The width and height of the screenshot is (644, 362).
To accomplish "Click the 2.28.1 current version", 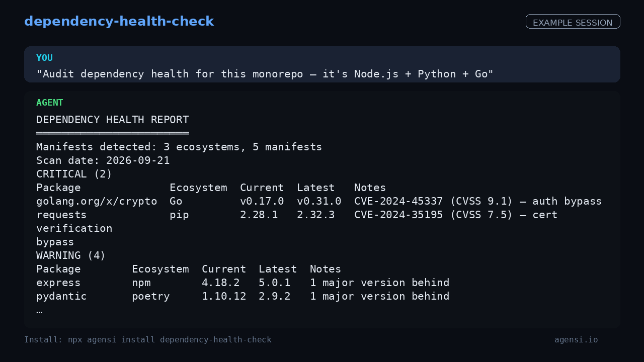I will 259,215.
